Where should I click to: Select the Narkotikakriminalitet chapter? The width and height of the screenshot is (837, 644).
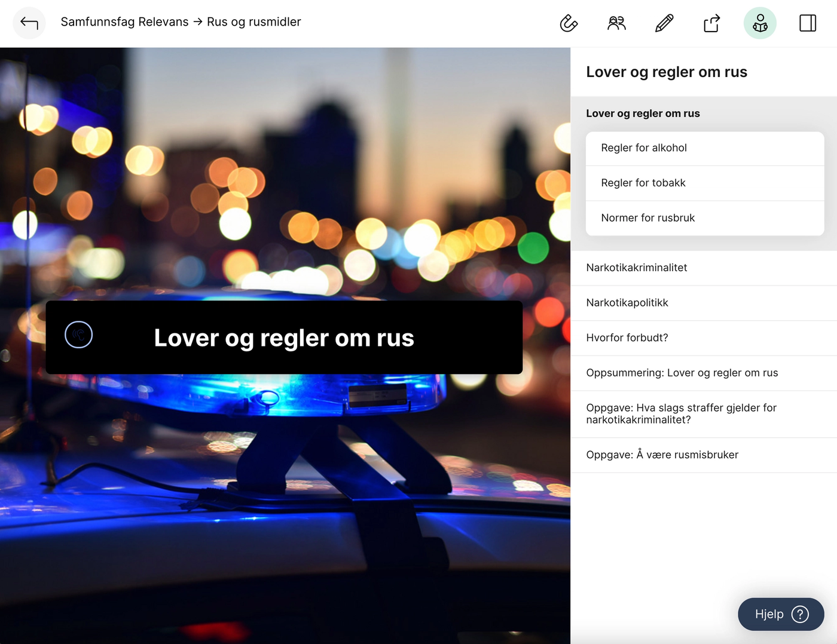click(x=704, y=268)
